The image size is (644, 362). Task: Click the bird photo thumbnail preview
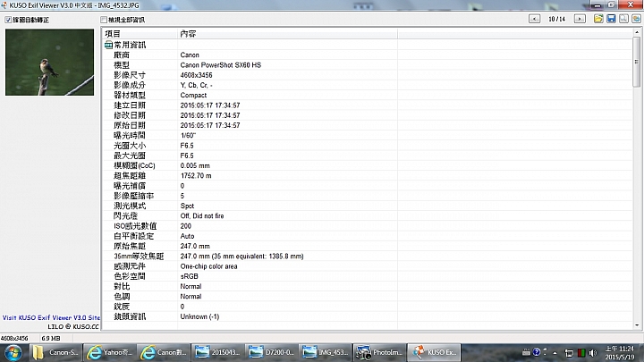click(49, 62)
